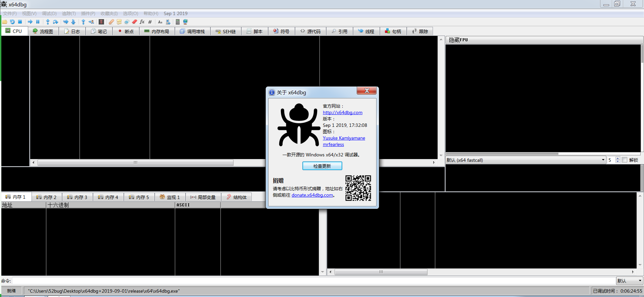The height and width of the screenshot is (297, 644).
Task: Decrease the argument count spinner value
Action: click(x=617, y=162)
